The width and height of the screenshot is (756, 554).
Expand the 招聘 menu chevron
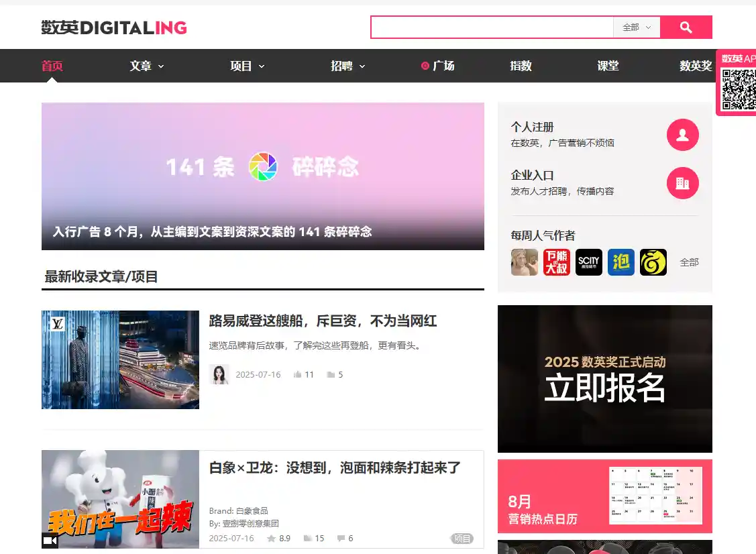click(x=362, y=66)
